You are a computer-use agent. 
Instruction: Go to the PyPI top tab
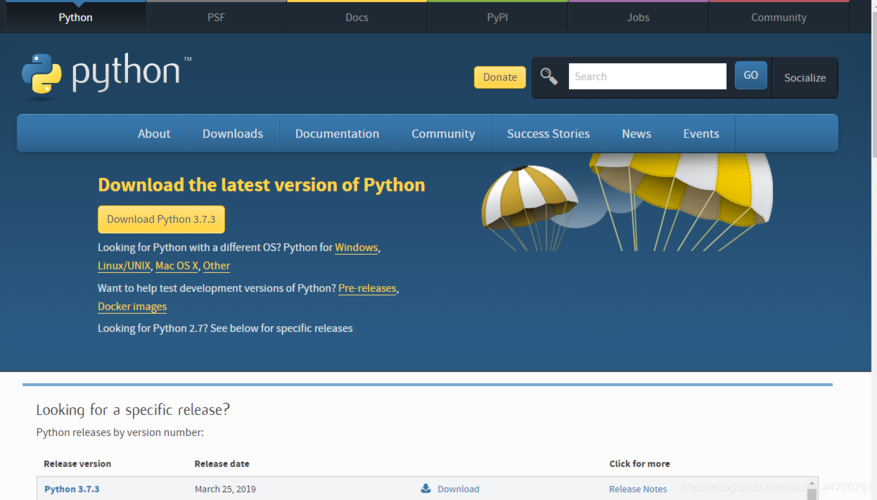tap(497, 17)
